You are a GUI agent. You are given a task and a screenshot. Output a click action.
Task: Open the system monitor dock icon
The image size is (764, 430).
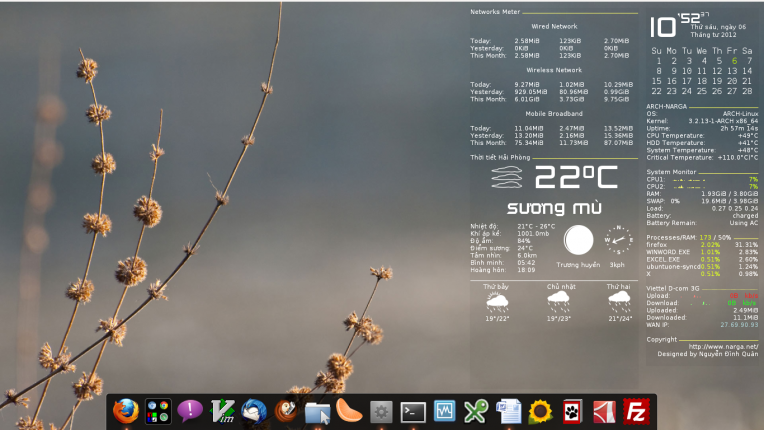tap(445, 411)
